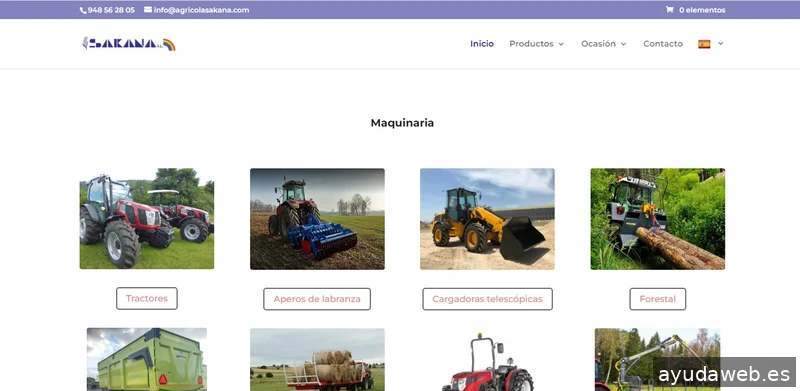Open the red tractor without cab photo

487,361
